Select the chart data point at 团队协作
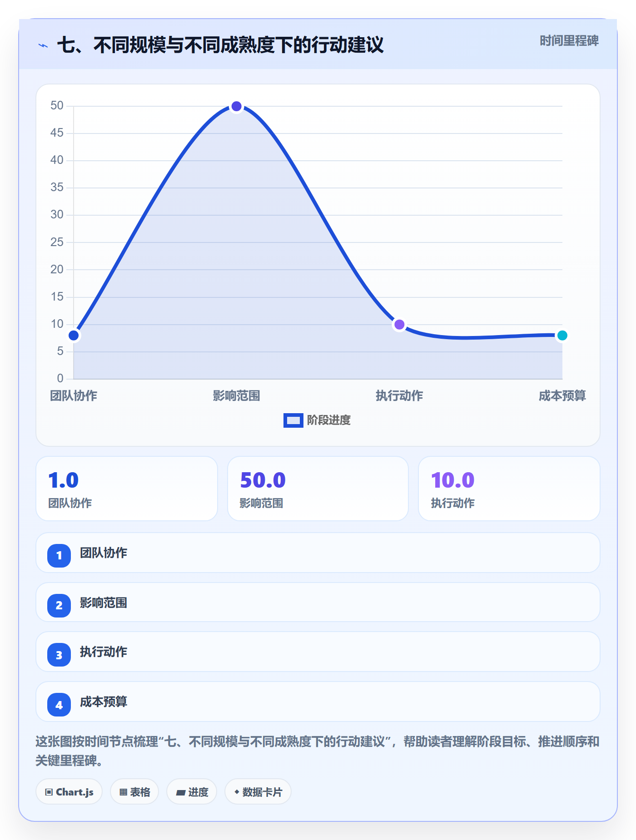The image size is (636, 840). click(74, 336)
